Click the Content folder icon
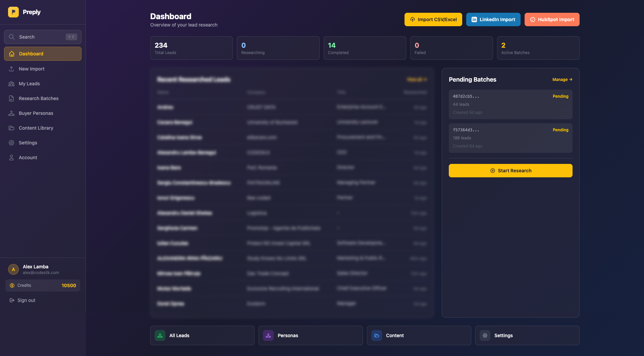 click(x=377, y=336)
